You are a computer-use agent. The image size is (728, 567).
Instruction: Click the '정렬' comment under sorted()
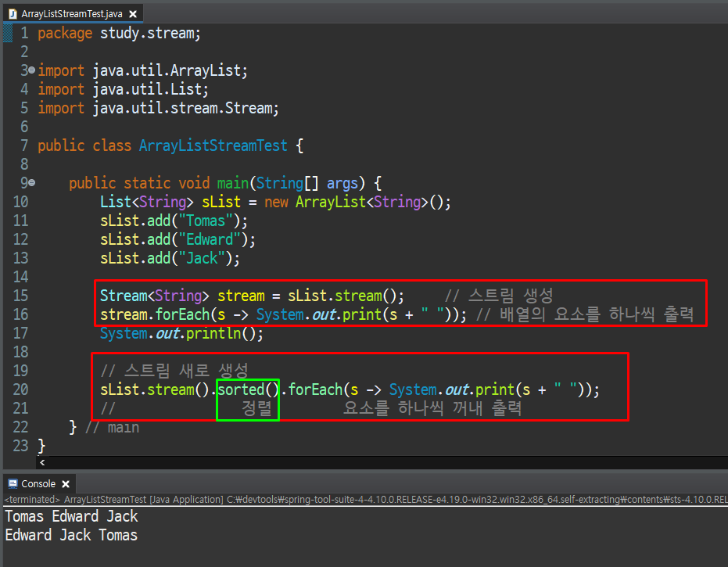pos(256,409)
